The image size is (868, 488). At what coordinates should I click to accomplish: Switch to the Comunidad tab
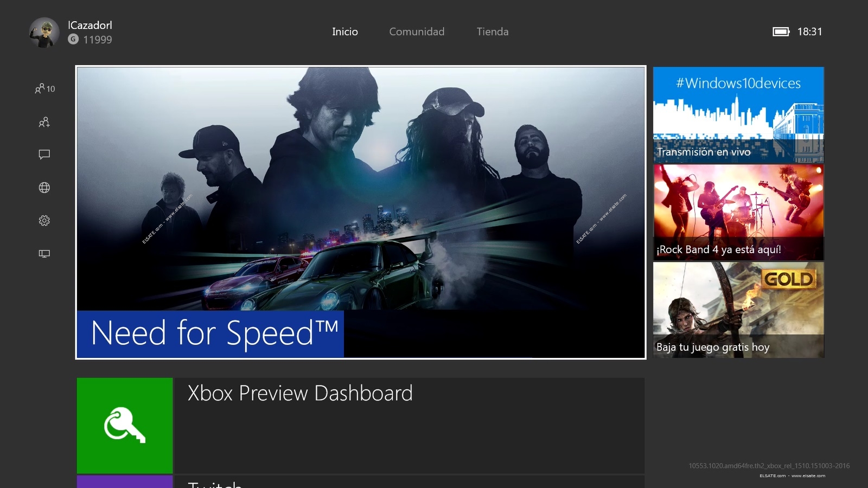pos(417,31)
